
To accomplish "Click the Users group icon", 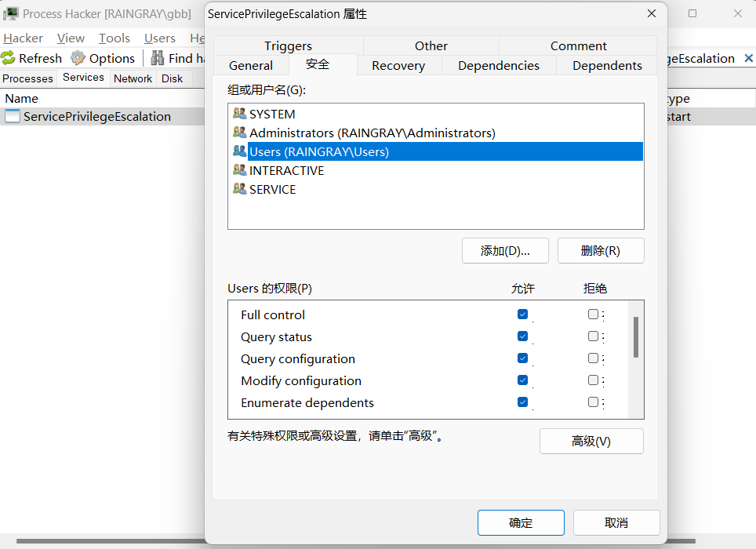I will coord(240,151).
